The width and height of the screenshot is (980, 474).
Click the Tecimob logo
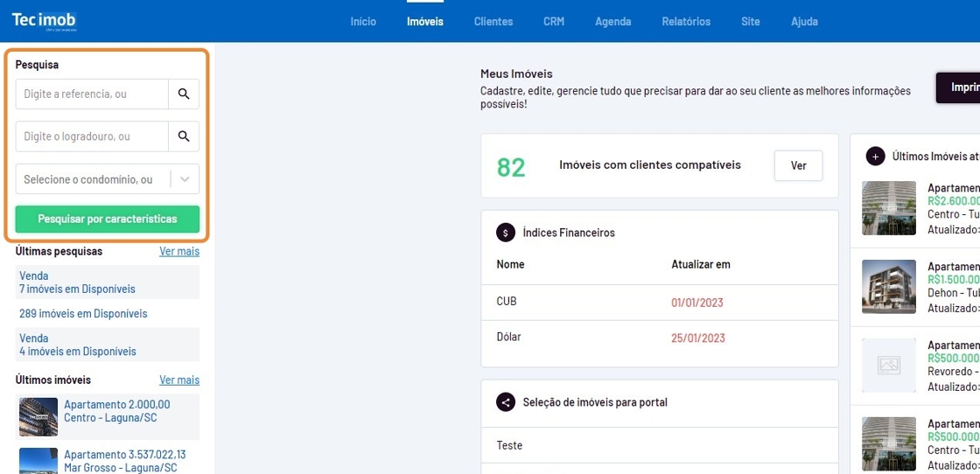[45, 21]
